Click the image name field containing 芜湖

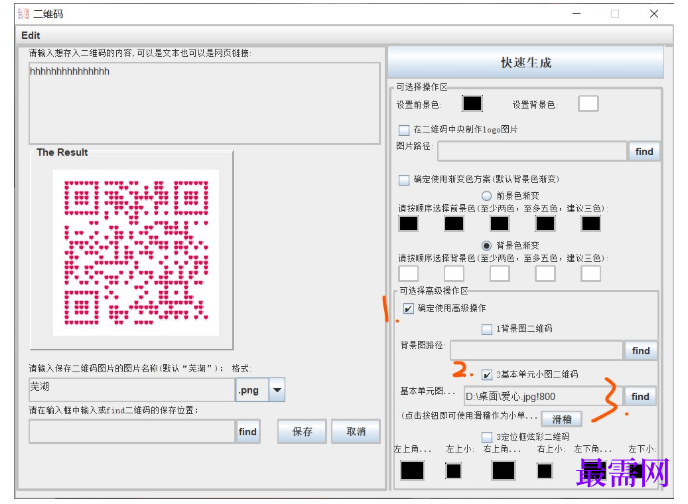(x=132, y=390)
